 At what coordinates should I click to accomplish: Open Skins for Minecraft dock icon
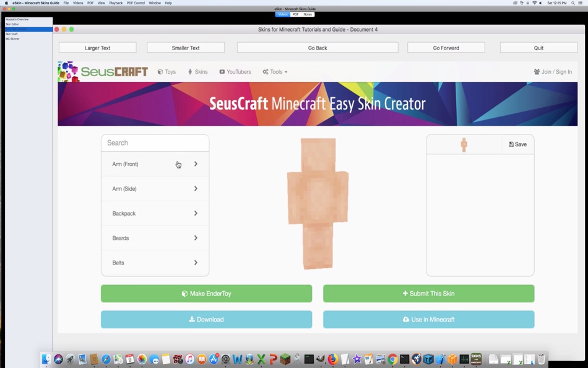pos(476,359)
